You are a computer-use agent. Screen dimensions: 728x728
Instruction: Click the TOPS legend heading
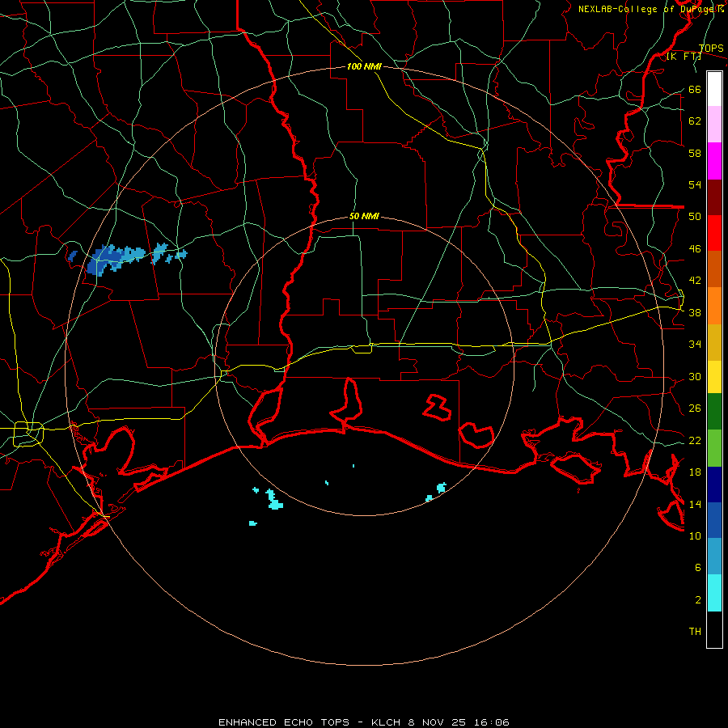[711, 49]
